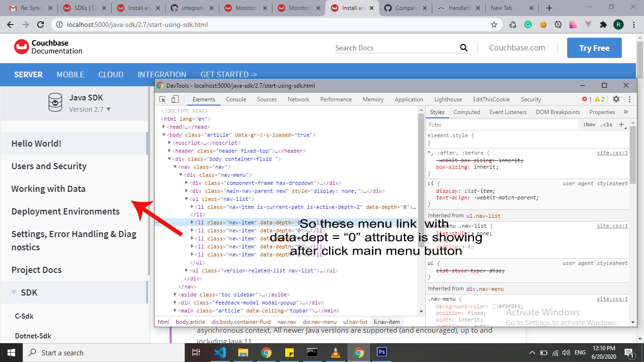Click the Search Docs input field
644x362 pixels.
point(396,48)
